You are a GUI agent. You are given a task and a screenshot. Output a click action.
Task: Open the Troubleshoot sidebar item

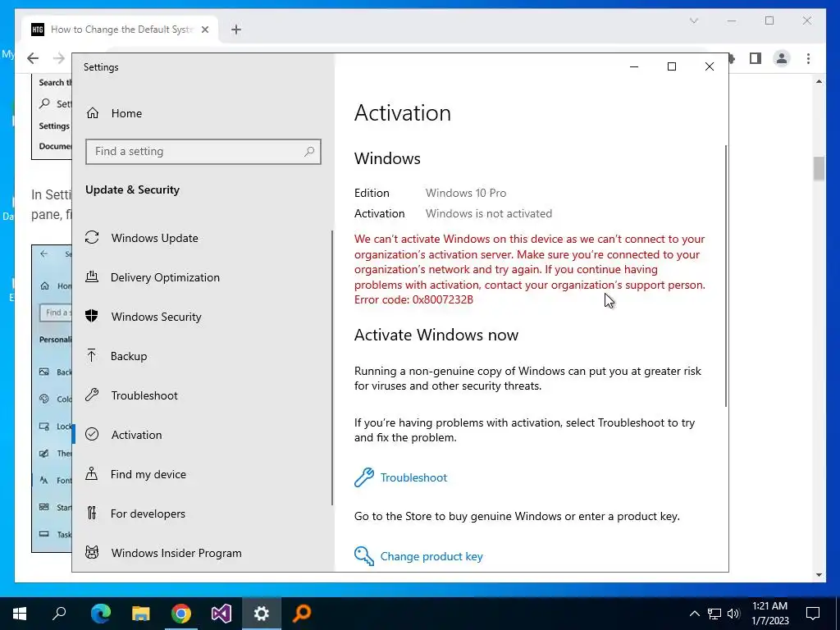pos(144,395)
